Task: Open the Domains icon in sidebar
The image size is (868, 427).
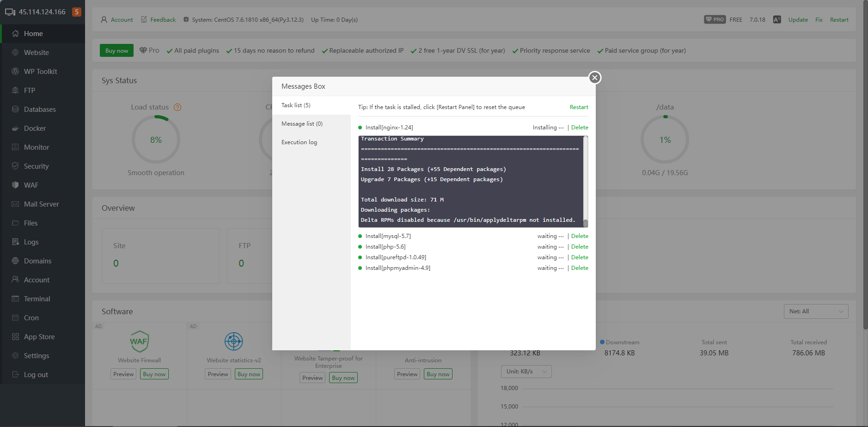Action: click(15, 261)
